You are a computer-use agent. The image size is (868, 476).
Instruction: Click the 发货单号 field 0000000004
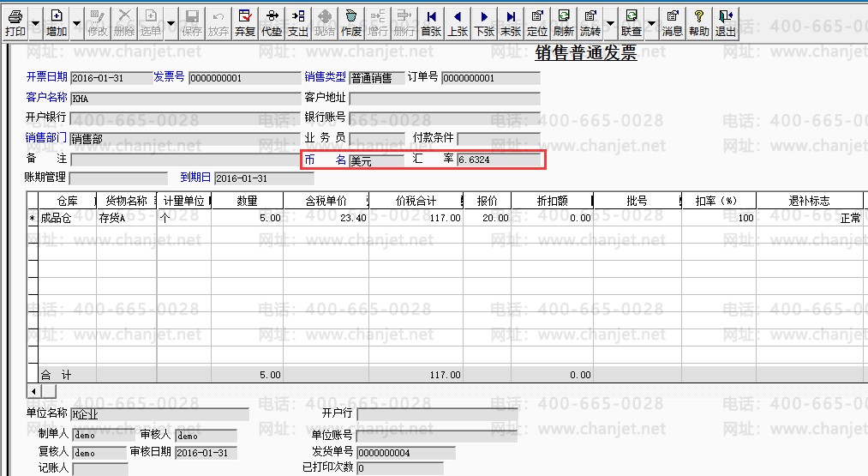tap(406, 453)
